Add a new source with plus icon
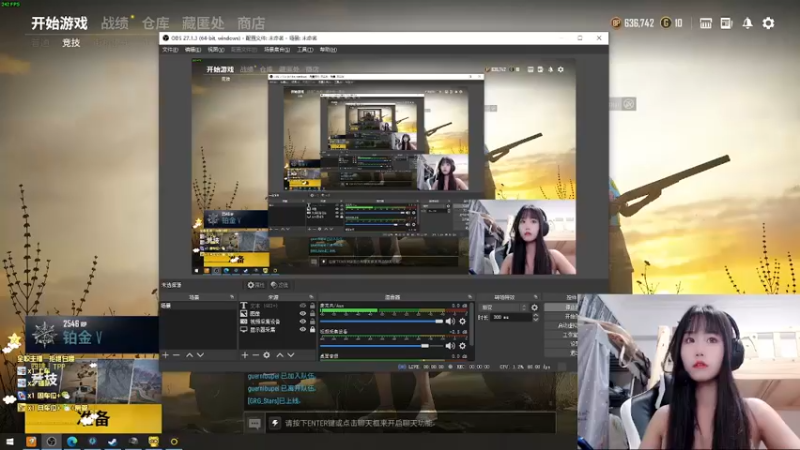Image resolution: width=800 pixels, height=450 pixels. 245,355
